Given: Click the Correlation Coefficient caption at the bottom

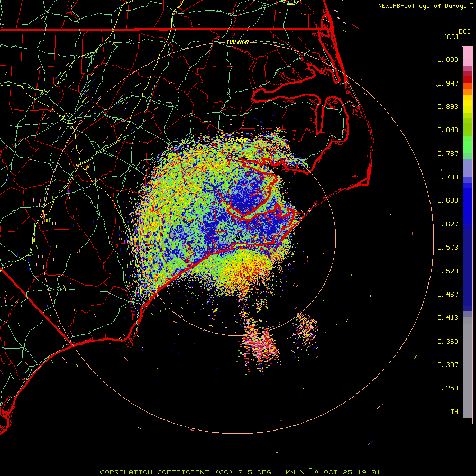Looking at the screenshot, I should pyautogui.click(x=240, y=472).
